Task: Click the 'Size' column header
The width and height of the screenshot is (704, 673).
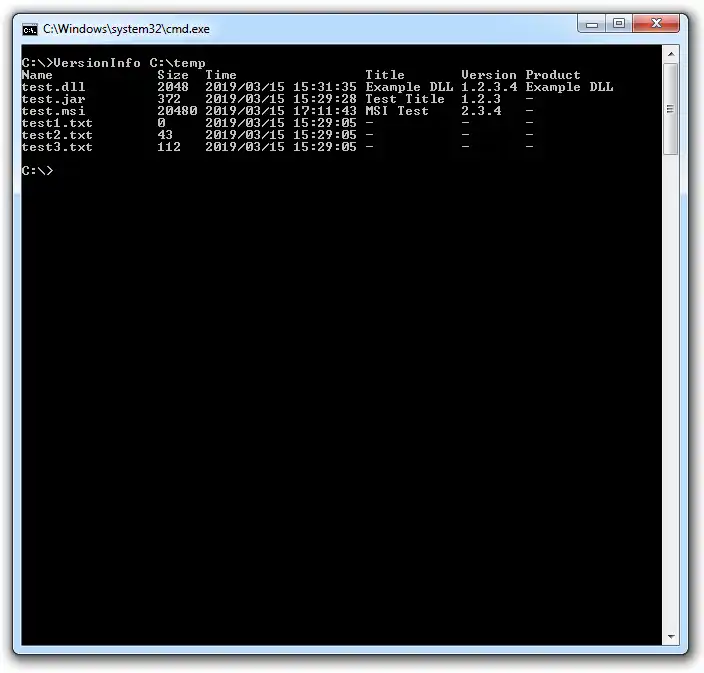Action: click(x=173, y=75)
